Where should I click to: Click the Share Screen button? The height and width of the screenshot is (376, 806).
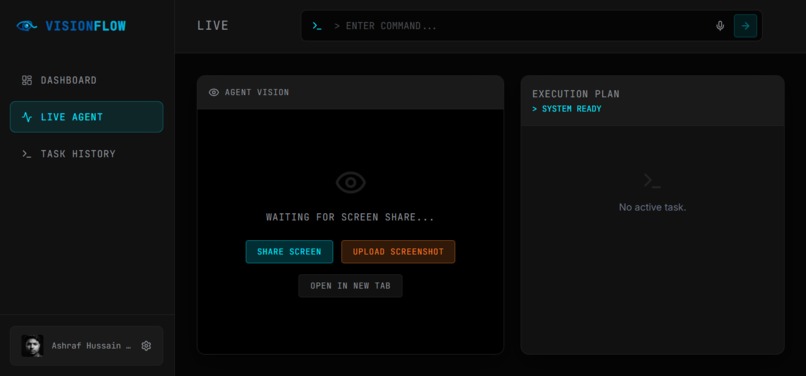[289, 252]
